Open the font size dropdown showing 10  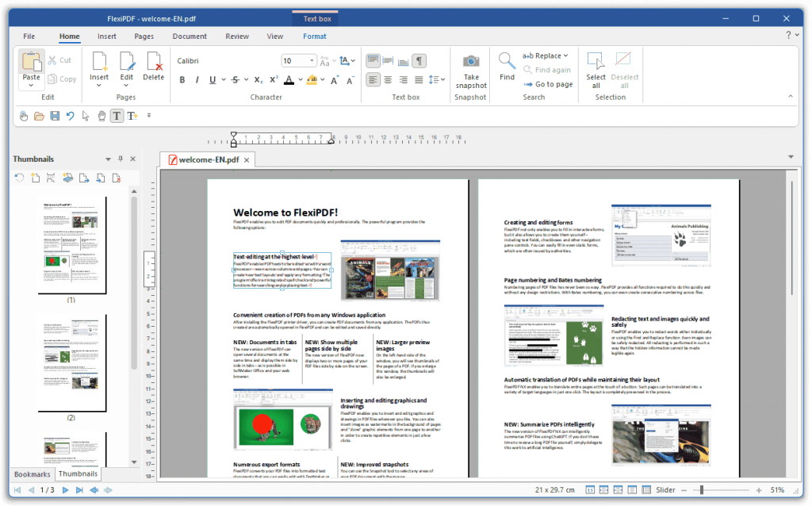point(312,60)
